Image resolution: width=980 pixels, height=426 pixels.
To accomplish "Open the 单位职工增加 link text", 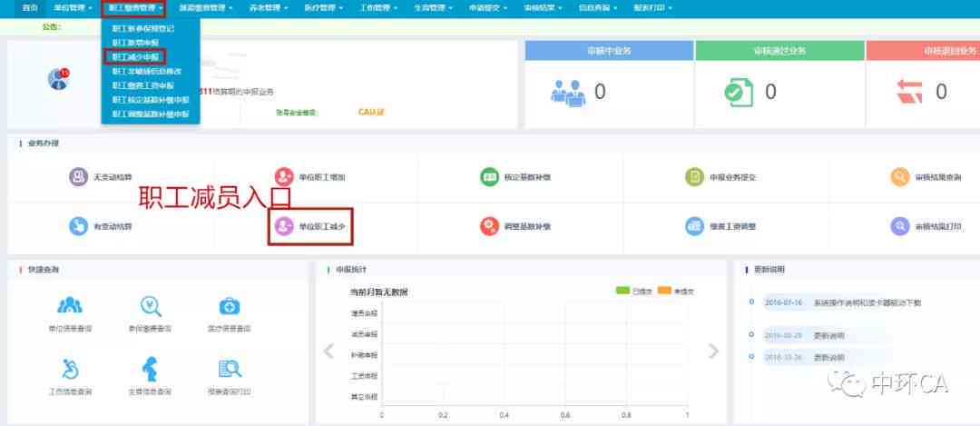I will click(322, 178).
